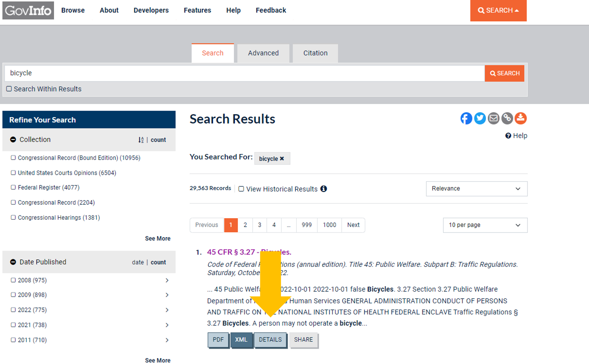The height and width of the screenshot is (364, 589).
Task: Check View Historical Results
Action: 241,189
